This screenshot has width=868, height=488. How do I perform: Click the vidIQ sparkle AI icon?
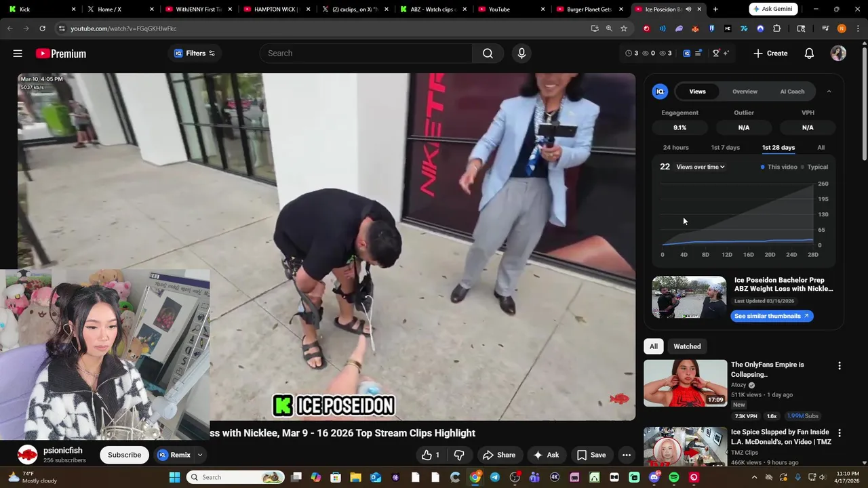tap(726, 53)
